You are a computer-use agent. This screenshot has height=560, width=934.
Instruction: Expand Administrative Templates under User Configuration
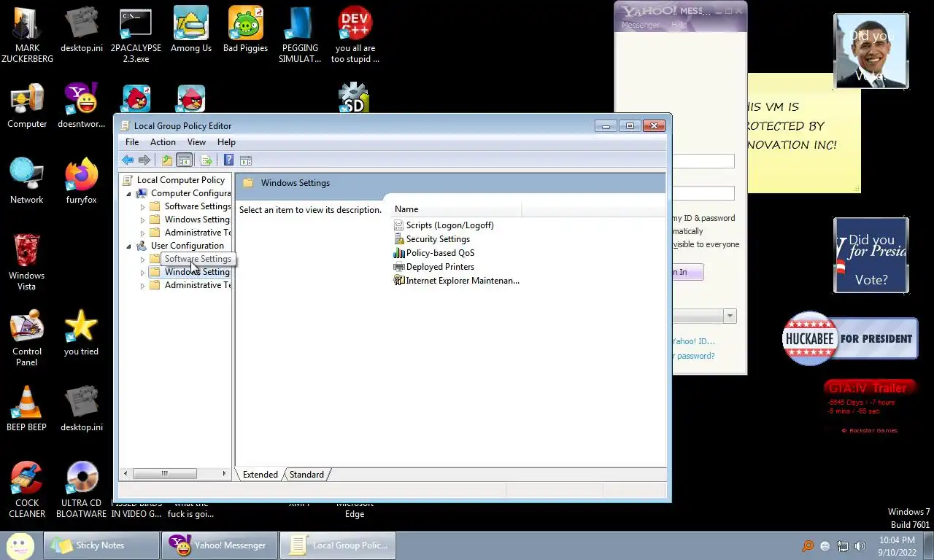point(143,286)
